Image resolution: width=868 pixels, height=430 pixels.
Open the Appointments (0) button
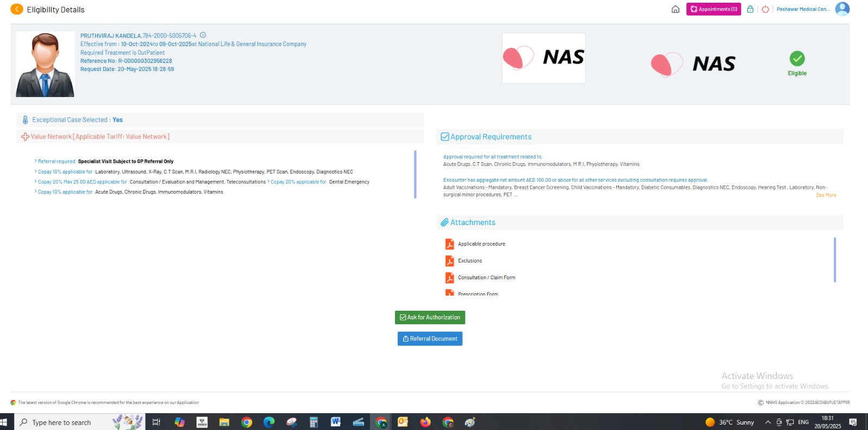click(x=713, y=9)
